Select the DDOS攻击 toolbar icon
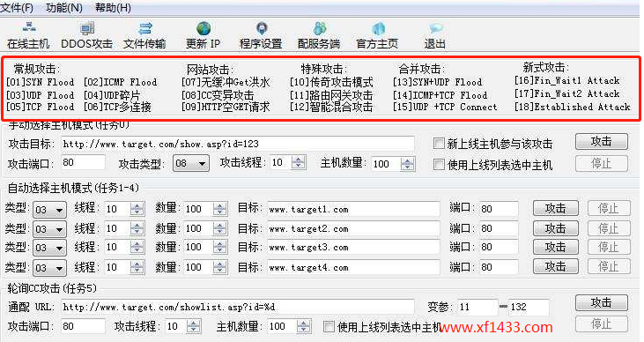Viewport: 644px width, 342px height. pyautogui.click(x=86, y=35)
